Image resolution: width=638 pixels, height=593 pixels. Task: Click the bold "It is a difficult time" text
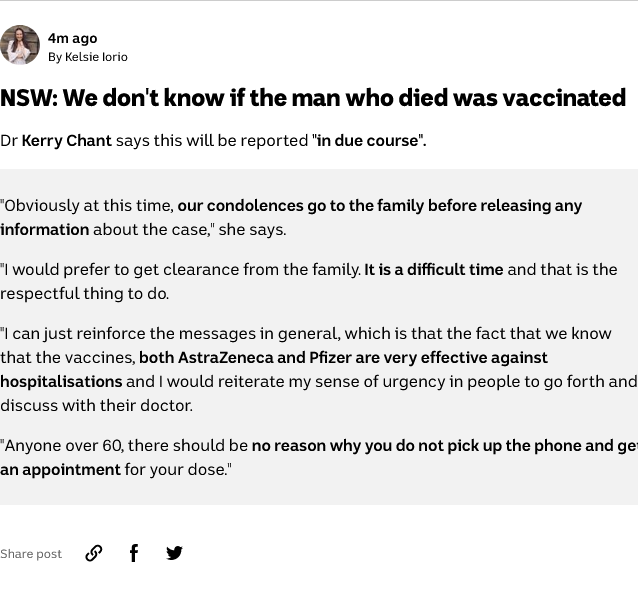tap(433, 270)
